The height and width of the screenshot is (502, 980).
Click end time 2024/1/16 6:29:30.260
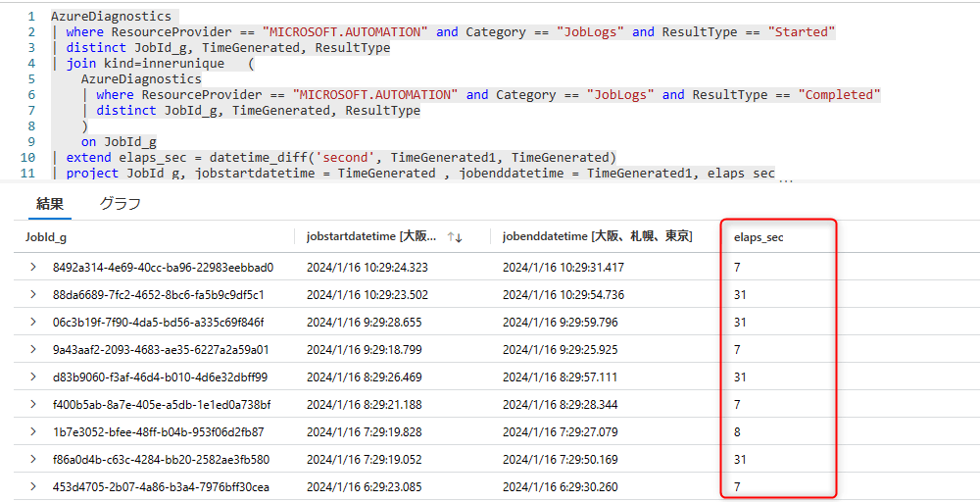[560, 487]
